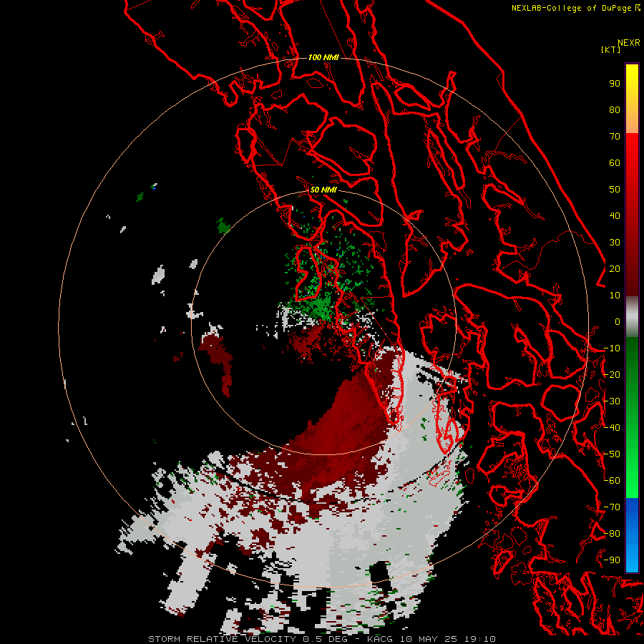Click the -60 value on the color scale

tap(612, 481)
